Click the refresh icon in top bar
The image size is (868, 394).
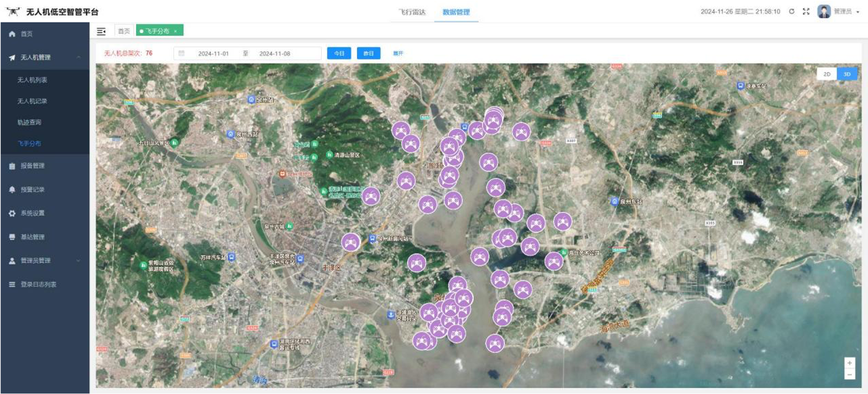coord(791,12)
